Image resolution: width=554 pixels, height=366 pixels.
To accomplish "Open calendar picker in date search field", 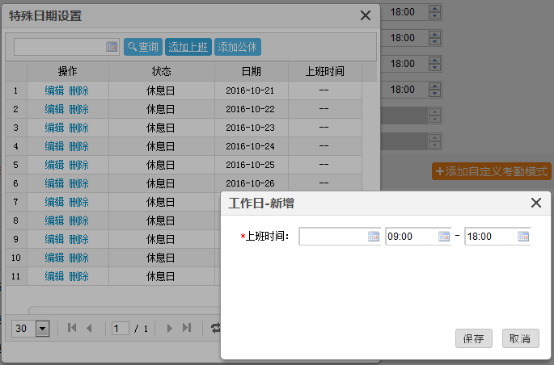I will 112,47.
